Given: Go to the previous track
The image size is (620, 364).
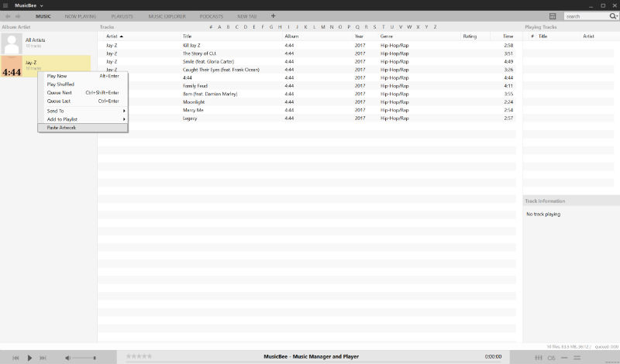Looking at the screenshot, I should click(x=17, y=357).
